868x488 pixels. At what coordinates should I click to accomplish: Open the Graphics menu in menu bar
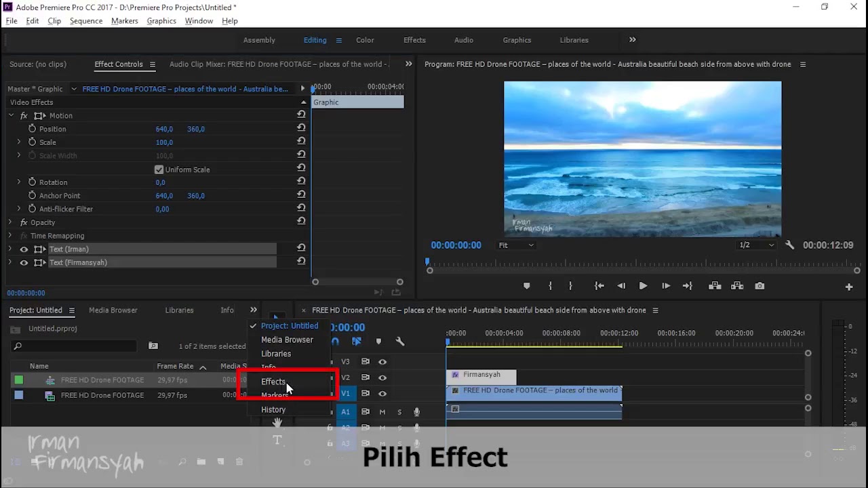coord(161,21)
